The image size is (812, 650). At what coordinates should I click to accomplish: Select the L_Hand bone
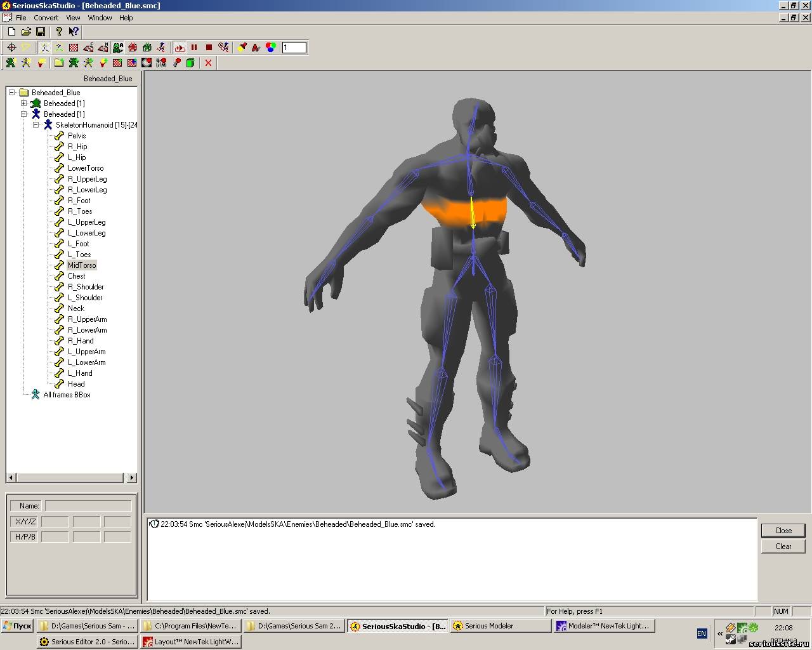80,373
